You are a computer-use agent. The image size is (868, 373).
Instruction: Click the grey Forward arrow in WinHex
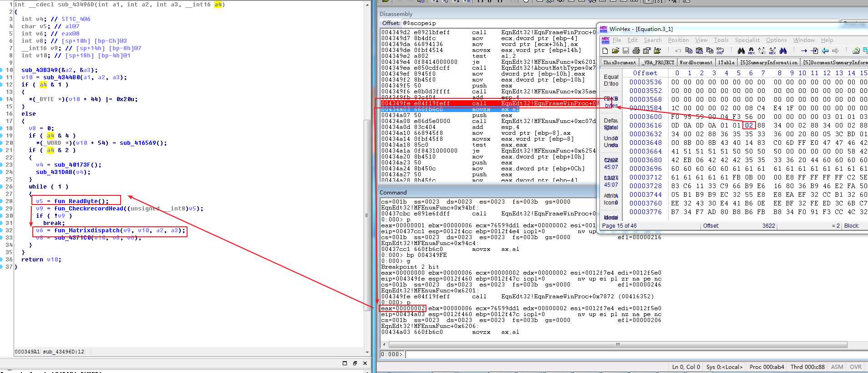[x=836, y=51]
